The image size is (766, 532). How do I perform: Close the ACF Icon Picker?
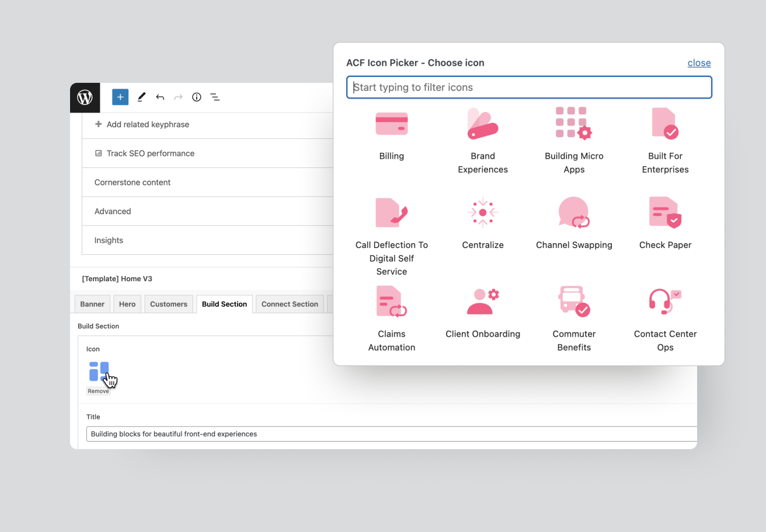coord(699,63)
